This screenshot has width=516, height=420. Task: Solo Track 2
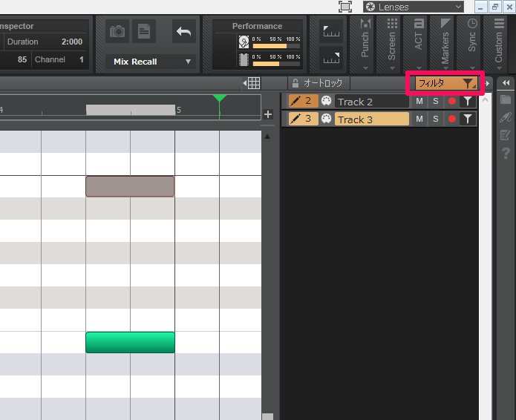click(x=436, y=102)
